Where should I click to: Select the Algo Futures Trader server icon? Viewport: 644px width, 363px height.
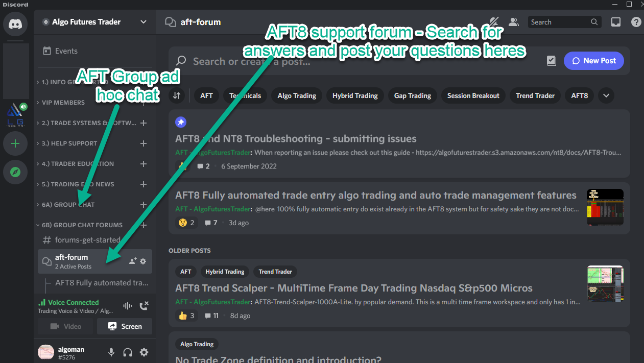point(15,114)
